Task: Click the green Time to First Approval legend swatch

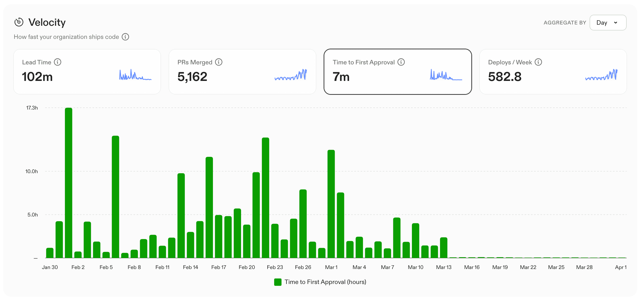Action: click(278, 282)
